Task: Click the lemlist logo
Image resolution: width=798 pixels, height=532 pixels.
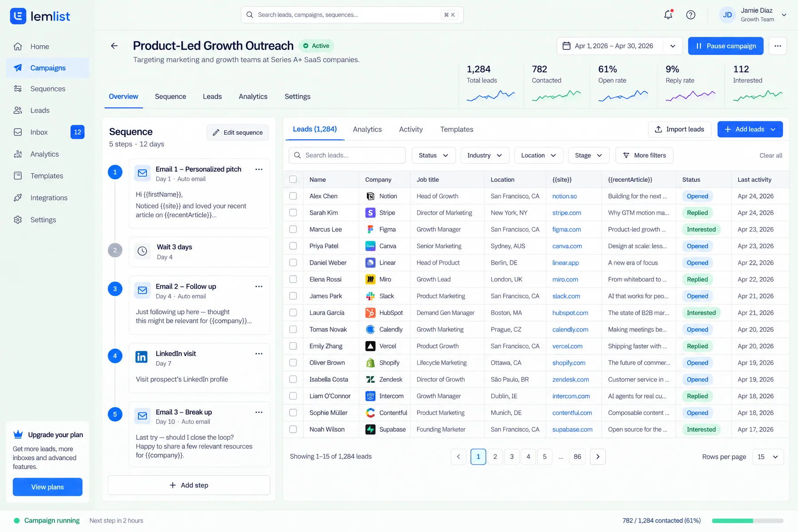Action: tap(40, 16)
